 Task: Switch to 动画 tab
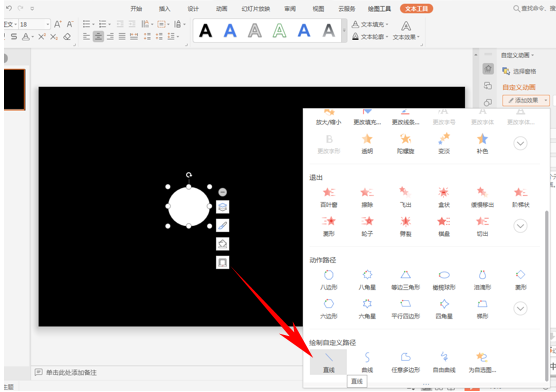pos(221,9)
